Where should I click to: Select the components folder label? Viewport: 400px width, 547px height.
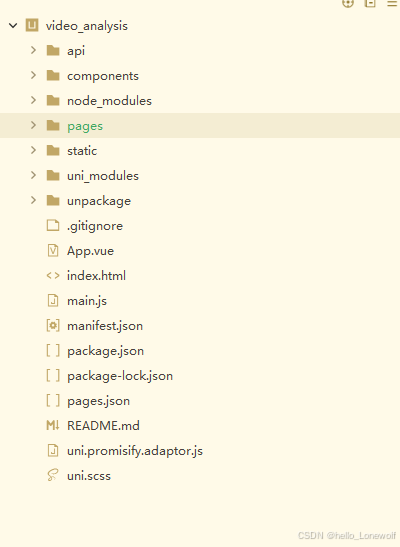point(103,76)
